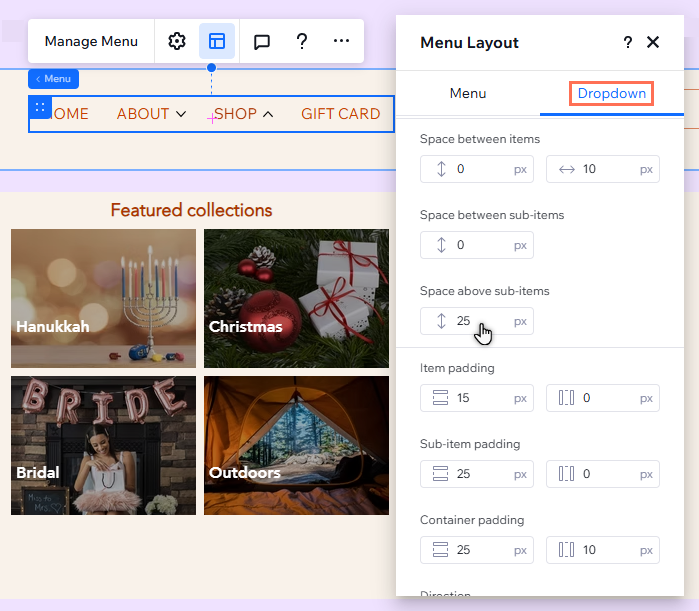Click the blue Menu breadcrumb label
Screen dimensions: 699x611
coord(53,79)
